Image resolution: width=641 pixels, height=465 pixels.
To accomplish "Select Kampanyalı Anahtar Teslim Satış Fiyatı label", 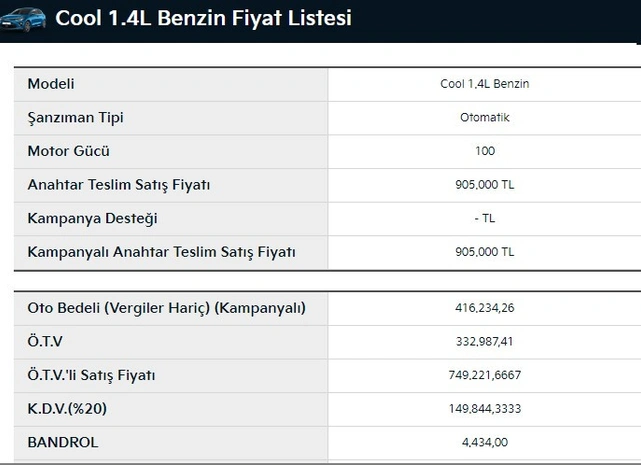I will [x=161, y=252].
